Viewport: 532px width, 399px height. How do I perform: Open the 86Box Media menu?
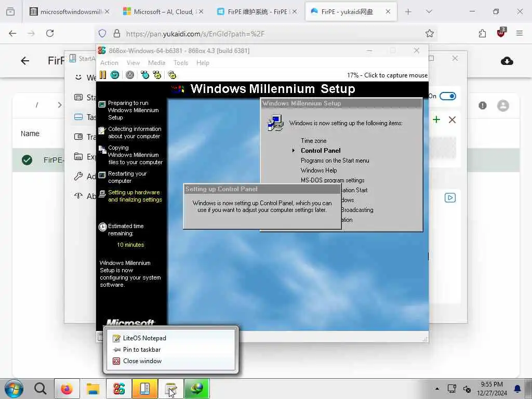[156, 63]
